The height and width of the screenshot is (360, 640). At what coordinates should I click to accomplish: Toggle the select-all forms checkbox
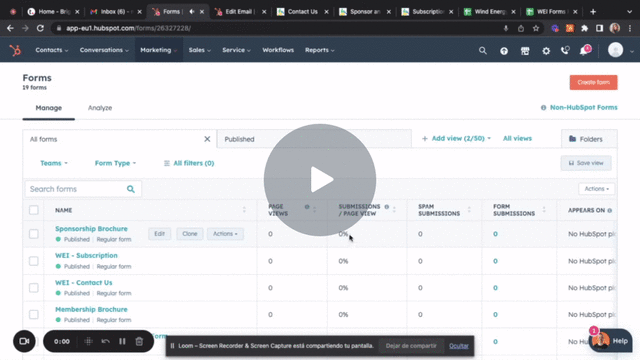[x=33, y=210]
